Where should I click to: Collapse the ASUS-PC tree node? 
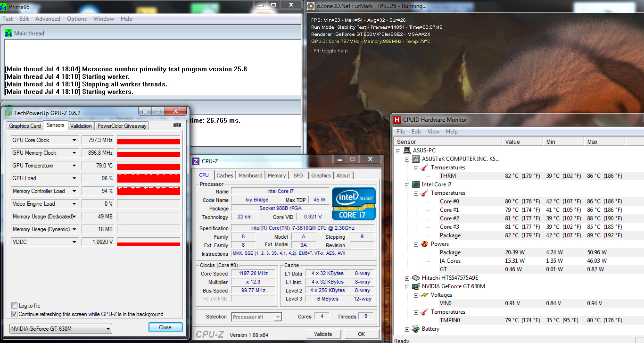[399, 151]
